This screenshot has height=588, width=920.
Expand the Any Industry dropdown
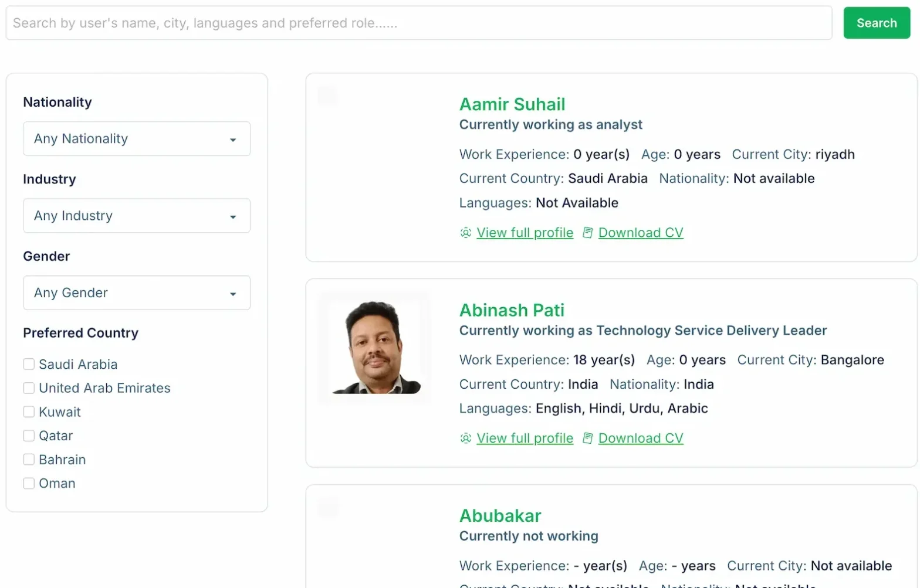click(136, 216)
